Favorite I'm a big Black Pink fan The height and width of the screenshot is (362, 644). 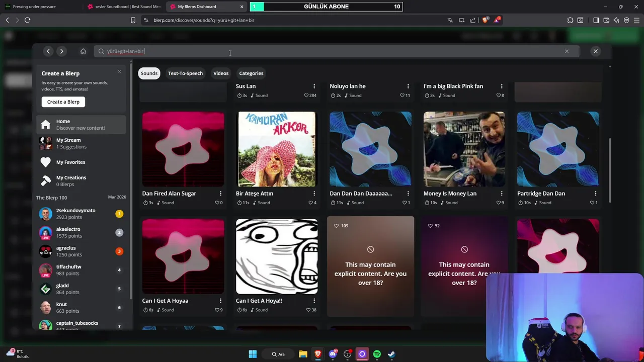click(499, 96)
